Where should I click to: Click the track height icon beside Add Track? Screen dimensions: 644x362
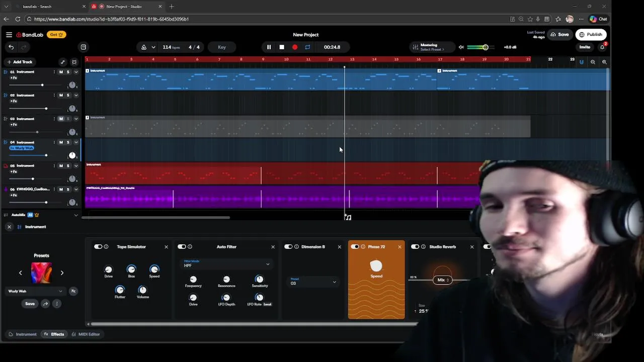pyautogui.click(x=74, y=62)
